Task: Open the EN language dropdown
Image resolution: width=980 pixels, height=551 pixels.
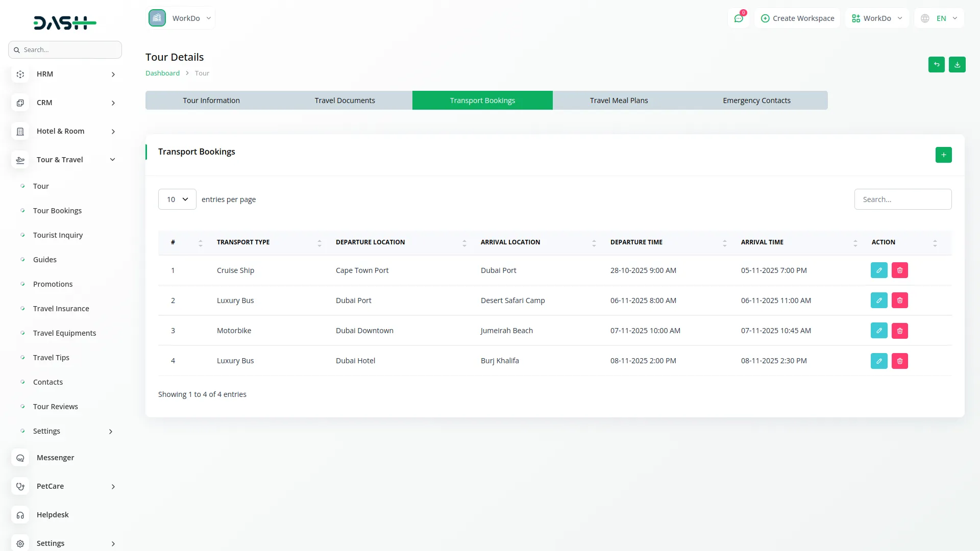Action: click(939, 18)
